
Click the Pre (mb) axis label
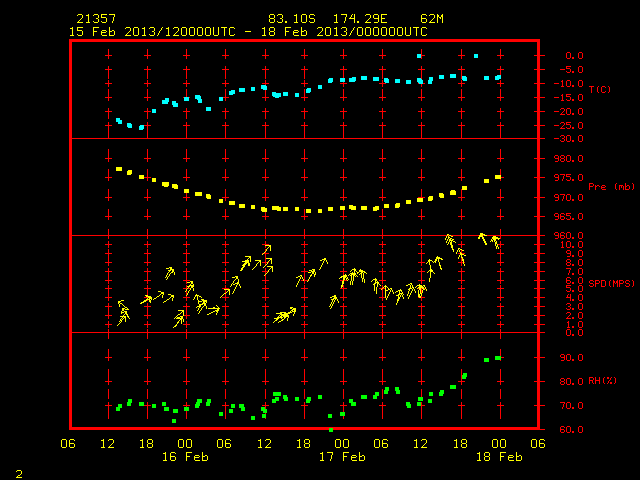coord(611,187)
